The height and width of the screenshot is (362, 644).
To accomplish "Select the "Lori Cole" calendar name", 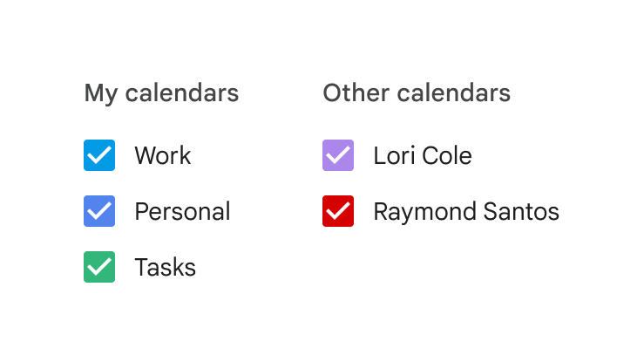I will [423, 156].
